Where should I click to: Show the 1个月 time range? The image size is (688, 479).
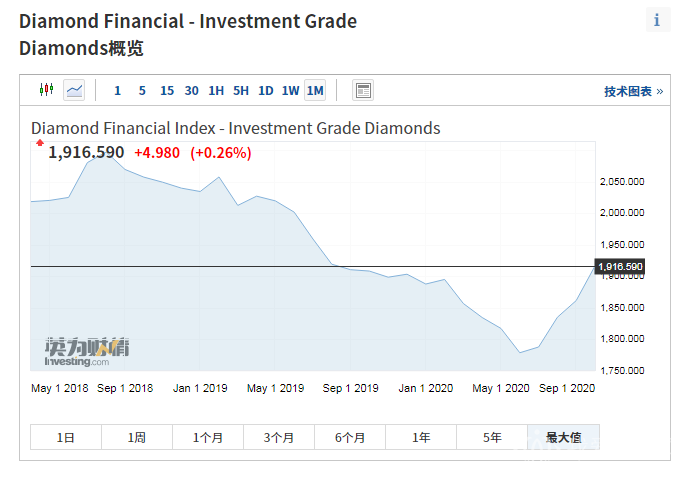(208, 437)
